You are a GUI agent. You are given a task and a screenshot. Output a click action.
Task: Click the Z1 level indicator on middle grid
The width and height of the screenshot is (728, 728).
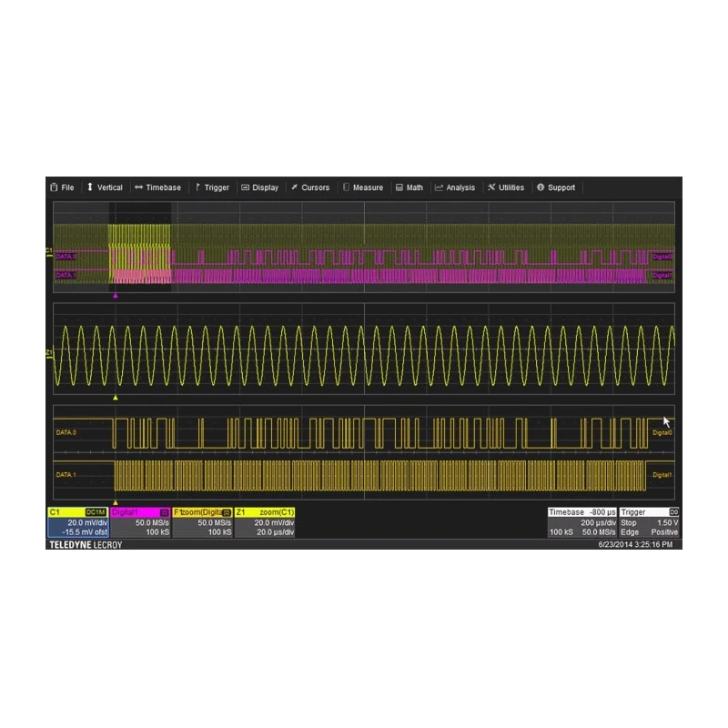(x=49, y=354)
